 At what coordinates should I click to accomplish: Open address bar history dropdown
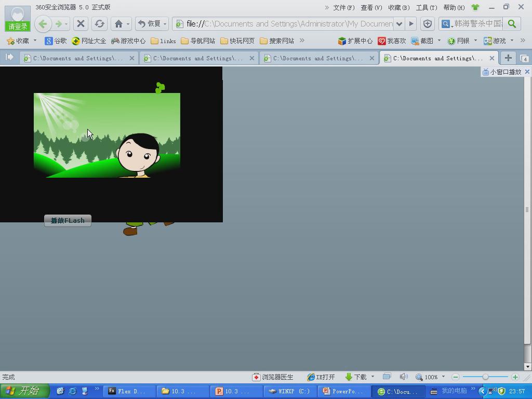(400, 24)
